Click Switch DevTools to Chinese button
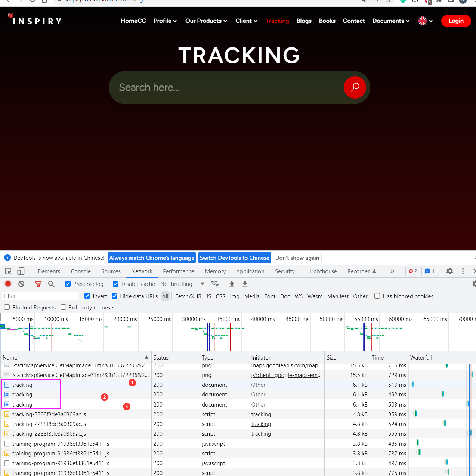476x476 pixels. tap(234, 258)
